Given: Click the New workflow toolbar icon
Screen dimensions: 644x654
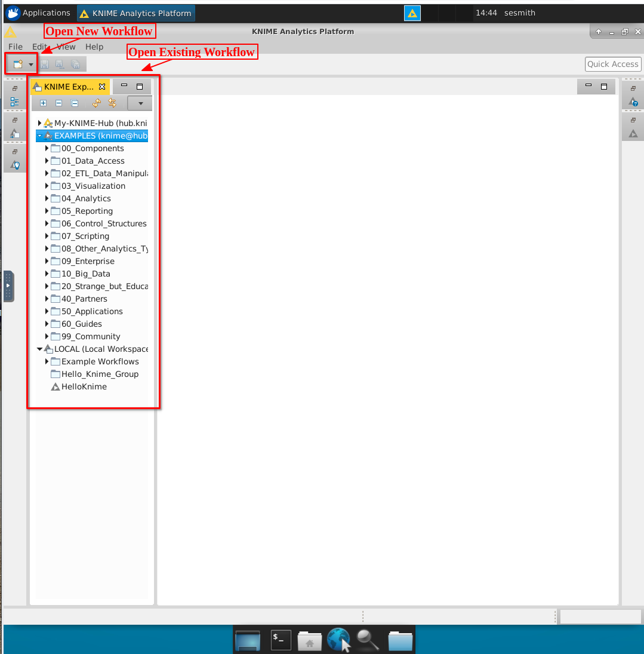Looking at the screenshot, I should [18, 65].
